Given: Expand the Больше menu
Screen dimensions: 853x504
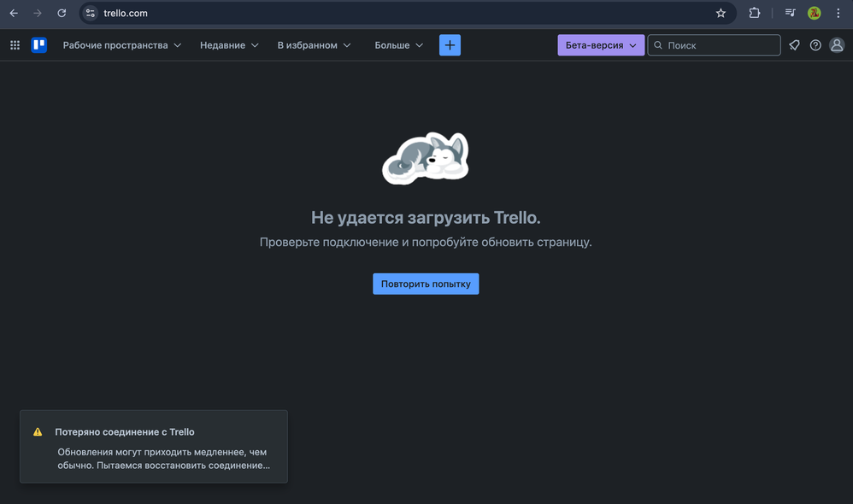Looking at the screenshot, I should [x=398, y=45].
